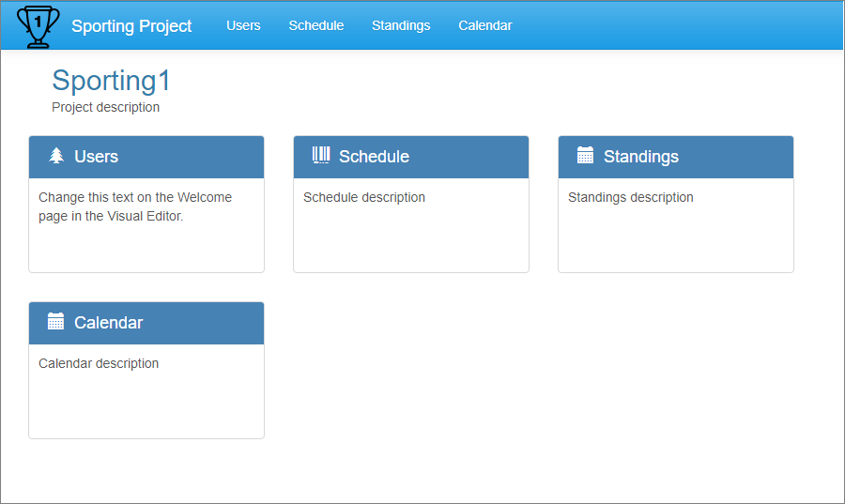Go to Standings in the navigation bar

tap(401, 25)
